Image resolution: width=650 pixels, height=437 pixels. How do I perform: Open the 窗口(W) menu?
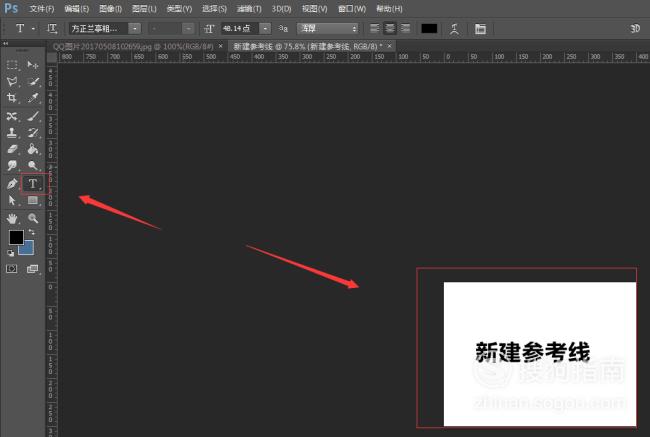tap(352, 9)
